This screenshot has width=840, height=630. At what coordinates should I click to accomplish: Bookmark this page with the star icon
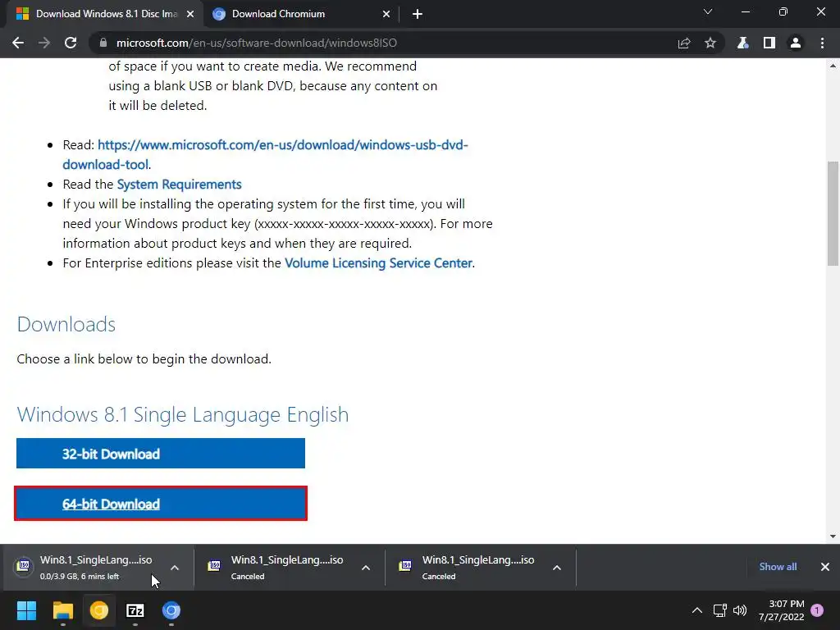(x=710, y=43)
